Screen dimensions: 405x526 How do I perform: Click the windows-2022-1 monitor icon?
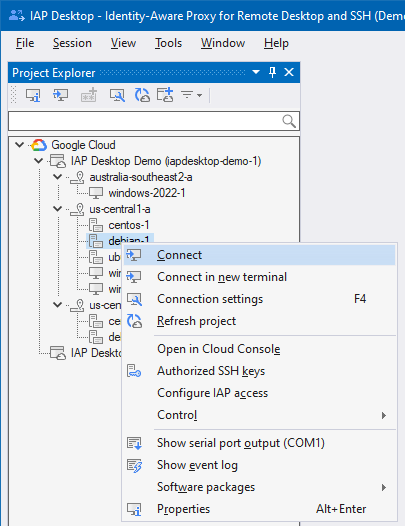click(96, 193)
